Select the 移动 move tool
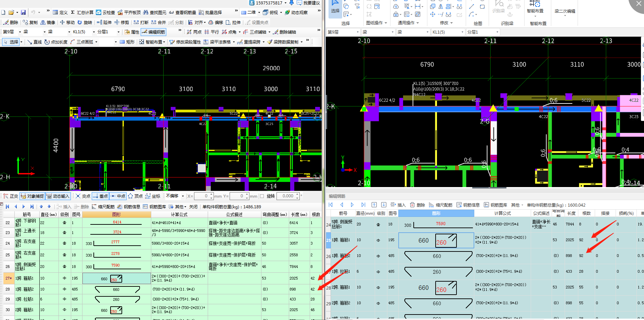Screen dimensions: 644x320 [67, 22]
